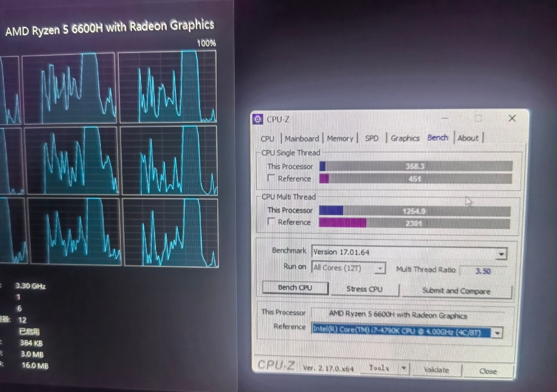Screen dimensions: 557x392
Task: Click middle-row center core graph in Task Manager
Action: coord(72,161)
